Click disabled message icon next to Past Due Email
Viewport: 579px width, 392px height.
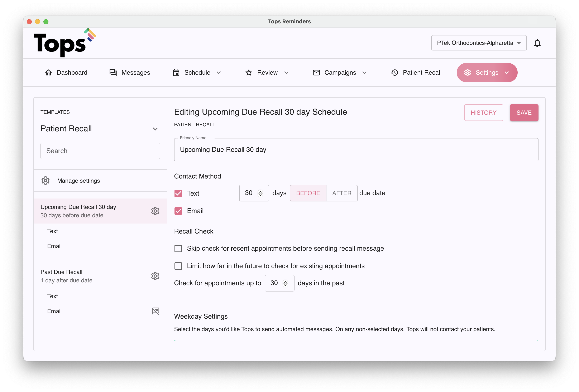[x=155, y=311]
